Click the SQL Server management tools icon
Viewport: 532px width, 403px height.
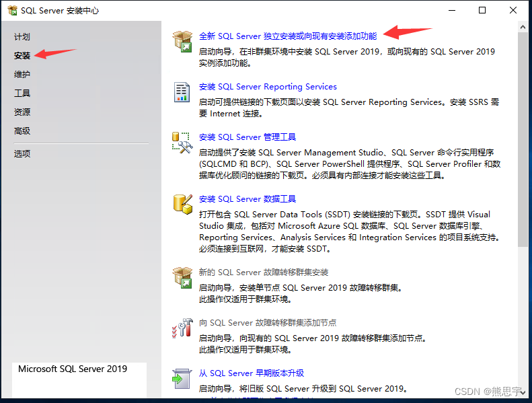coord(182,142)
